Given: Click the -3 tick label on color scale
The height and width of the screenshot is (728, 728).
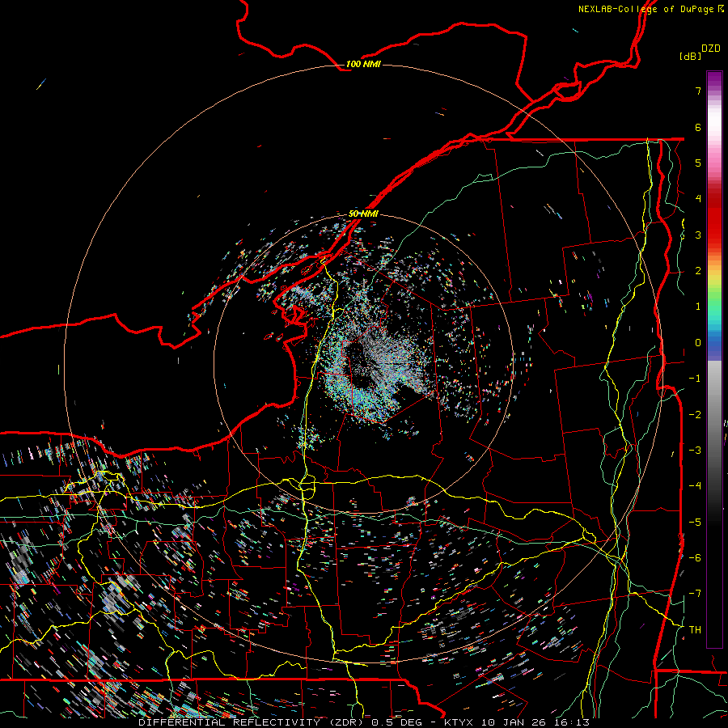Looking at the screenshot, I should point(695,451).
